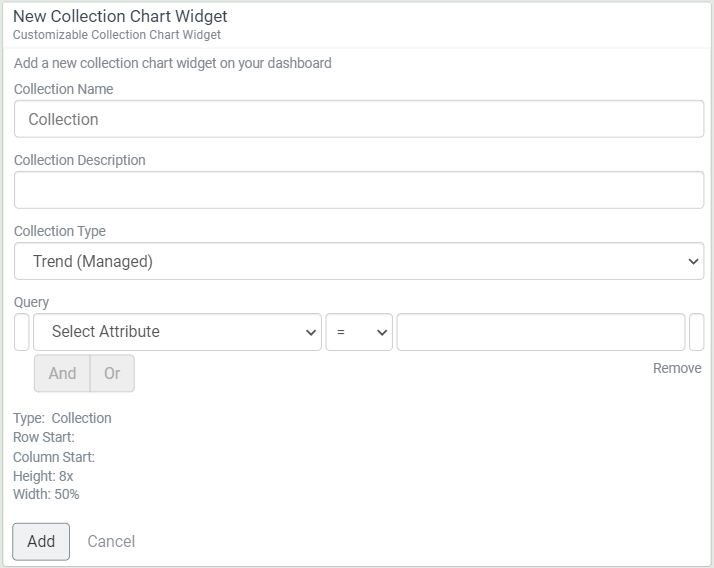Click the Width: 50% text

46,494
